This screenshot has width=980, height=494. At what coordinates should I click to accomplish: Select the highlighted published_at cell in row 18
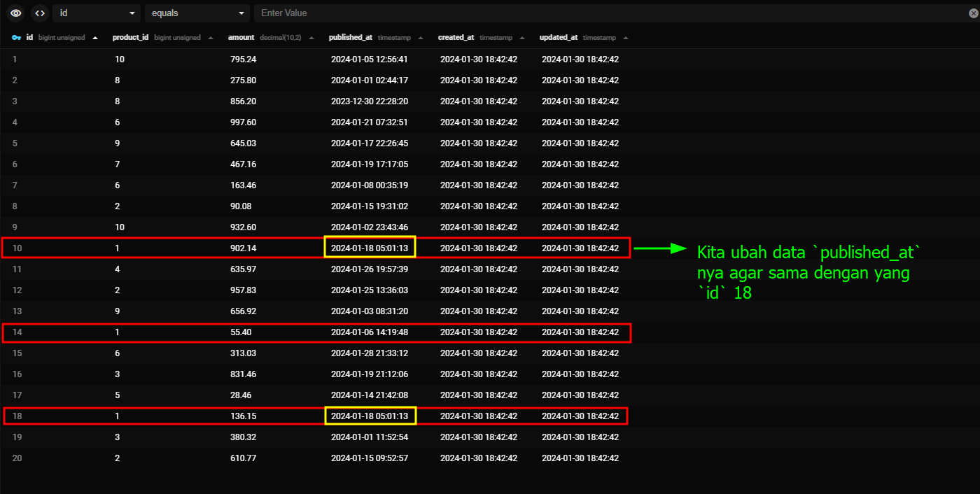pyautogui.click(x=370, y=416)
